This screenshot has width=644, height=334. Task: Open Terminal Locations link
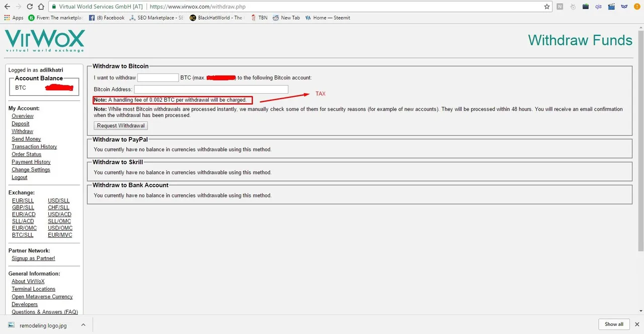point(34,289)
